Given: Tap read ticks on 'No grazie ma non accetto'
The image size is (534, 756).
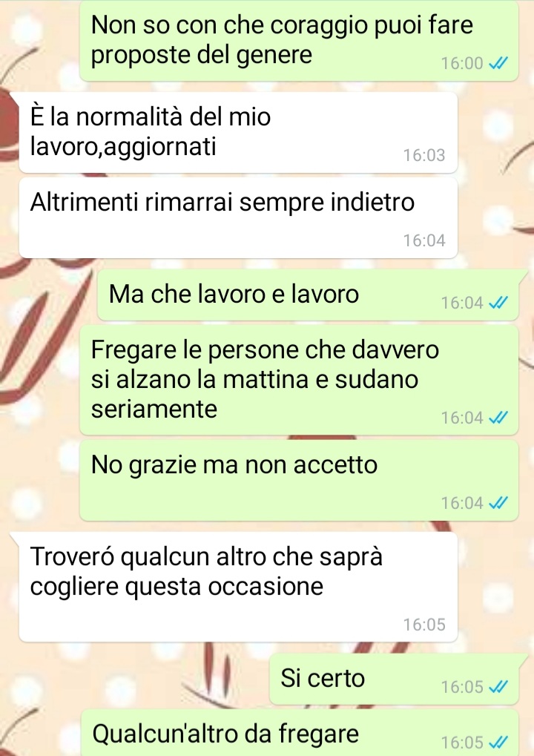Looking at the screenshot, I should pos(498,503).
